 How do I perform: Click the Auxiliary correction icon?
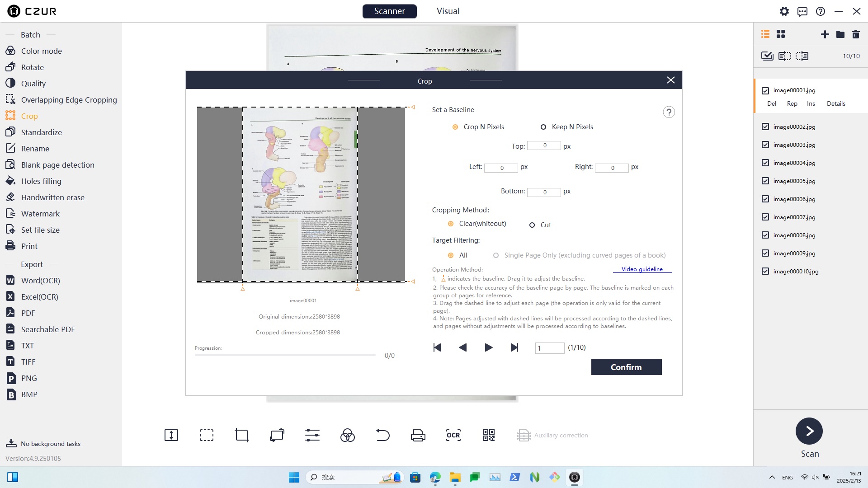pos(524,435)
